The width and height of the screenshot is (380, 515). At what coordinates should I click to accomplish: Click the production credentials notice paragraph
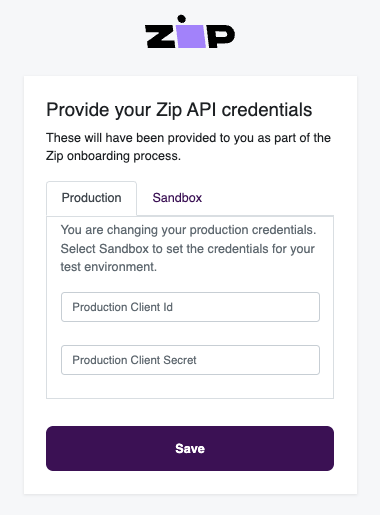pyautogui.click(x=188, y=248)
